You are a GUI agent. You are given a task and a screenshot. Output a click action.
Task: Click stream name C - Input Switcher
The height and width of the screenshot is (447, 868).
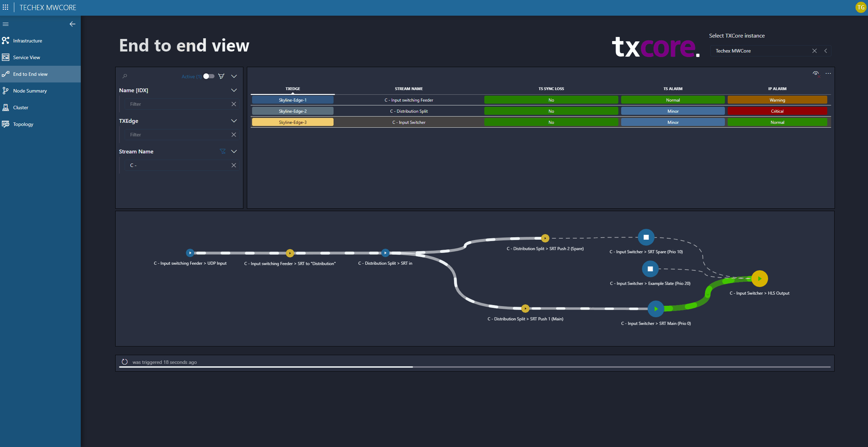[409, 122]
